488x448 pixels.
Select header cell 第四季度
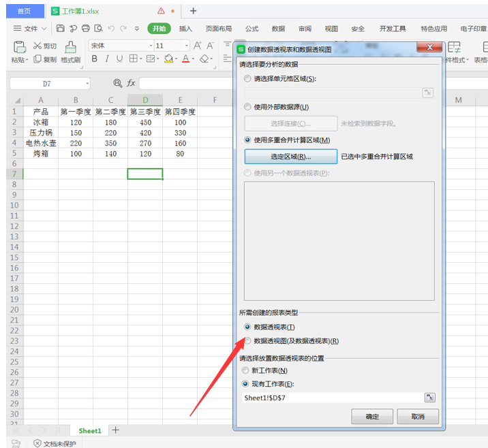pos(180,112)
